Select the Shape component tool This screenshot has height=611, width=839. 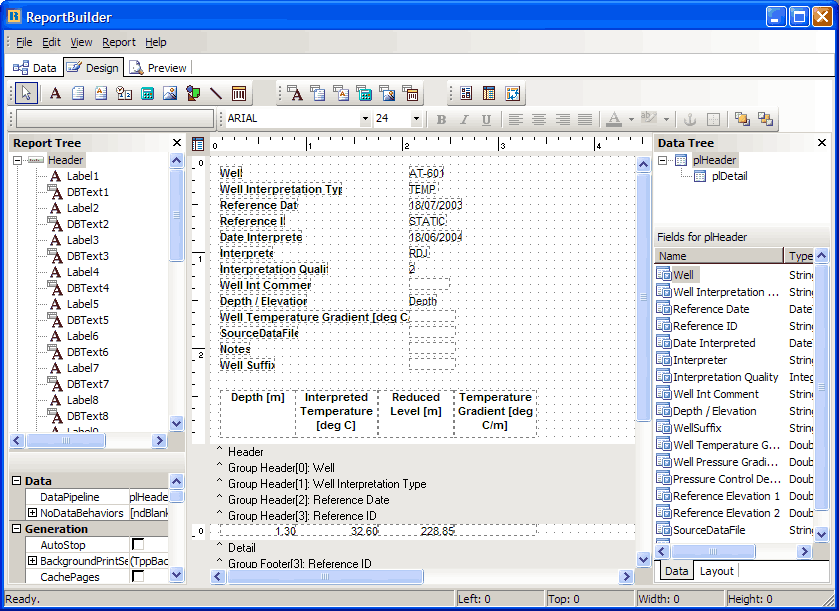(193, 93)
